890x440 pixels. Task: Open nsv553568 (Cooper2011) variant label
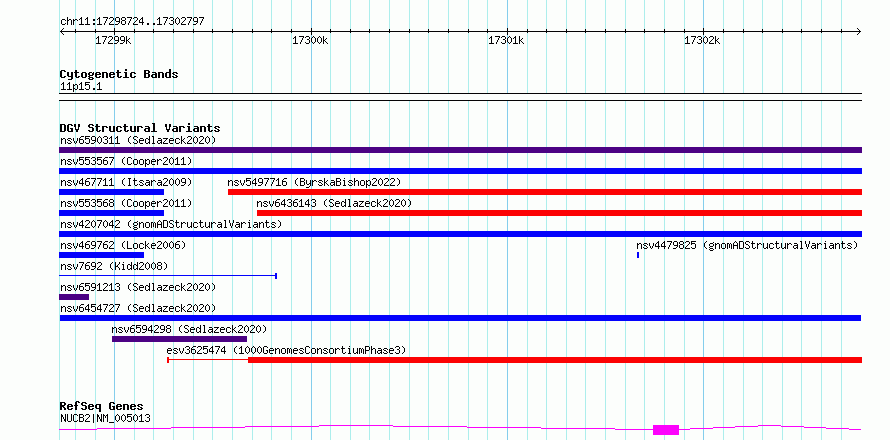[126, 203]
